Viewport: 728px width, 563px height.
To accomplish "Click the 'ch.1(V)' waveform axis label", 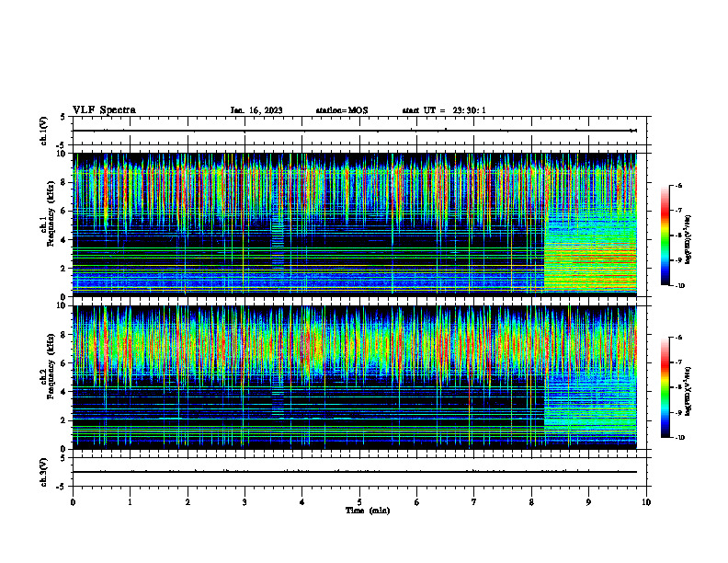I will [x=43, y=131].
